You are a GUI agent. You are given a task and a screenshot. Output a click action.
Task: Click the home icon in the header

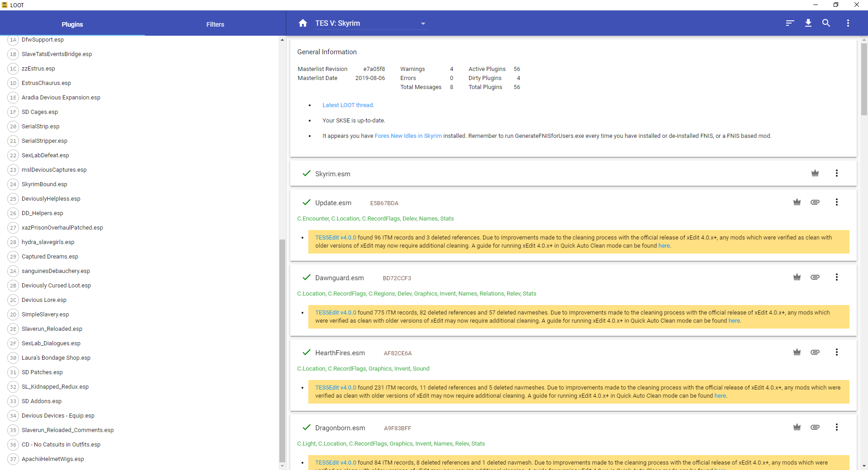(x=303, y=23)
